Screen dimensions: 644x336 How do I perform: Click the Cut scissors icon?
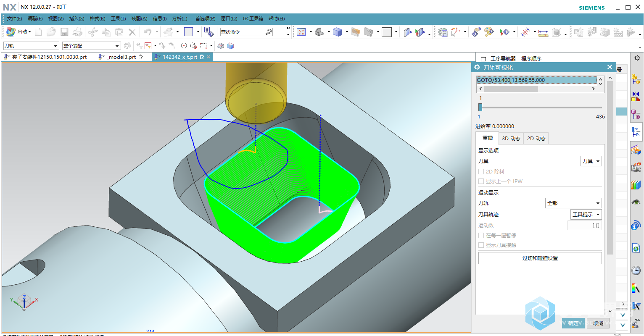click(93, 32)
